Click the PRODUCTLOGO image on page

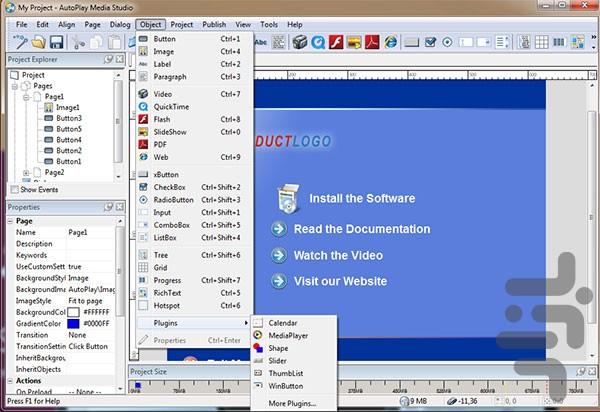[x=293, y=141]
